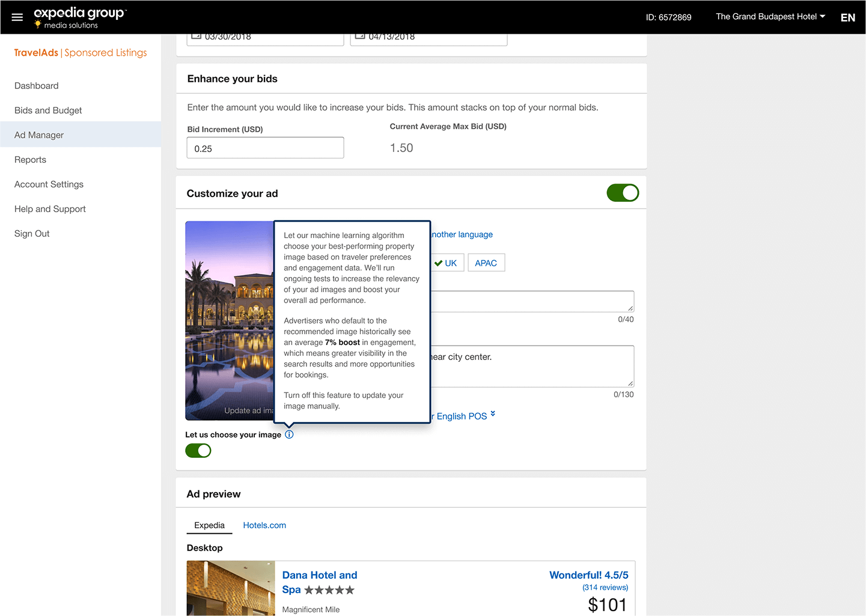Click info icon beside Let us choose your image
This screenshot has width=866, height=616.
point(289,435)
